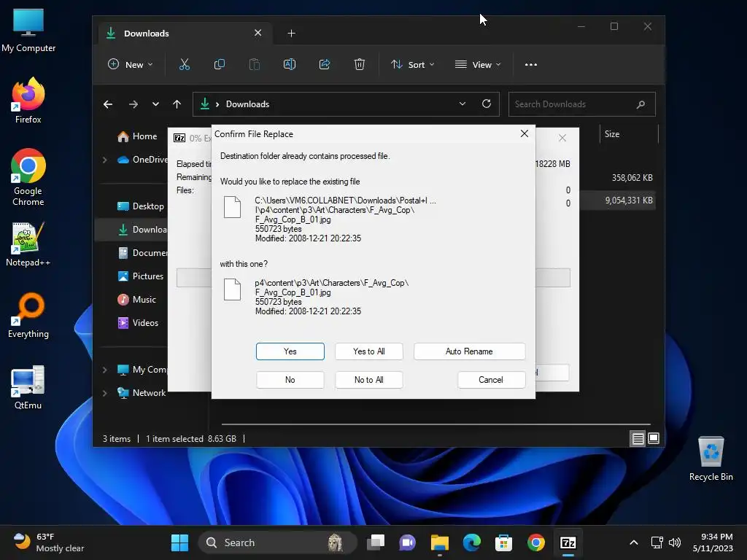Screen dimensions: 747x560
Task: Open Notepad++ desktop shortcut
Action: coord(28,244)
